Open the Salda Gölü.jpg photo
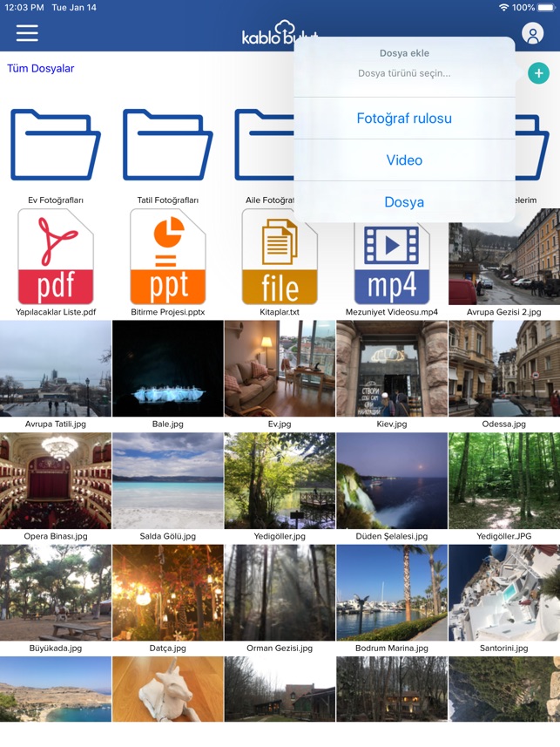560x747 pixels. 167,480
